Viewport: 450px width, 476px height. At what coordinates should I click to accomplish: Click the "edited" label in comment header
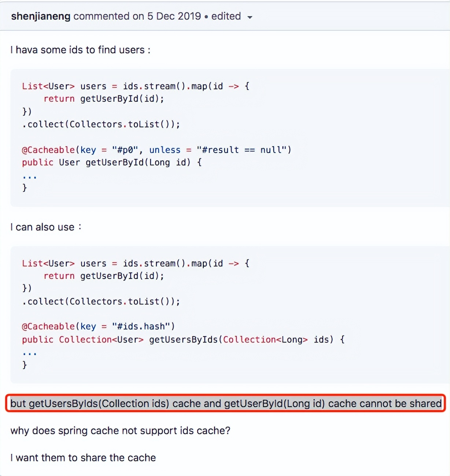226,16
